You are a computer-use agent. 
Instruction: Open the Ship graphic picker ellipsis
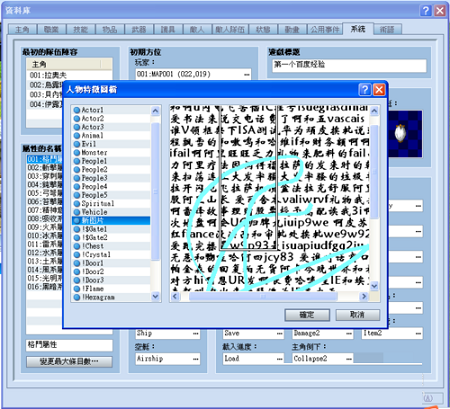[196, 333]
